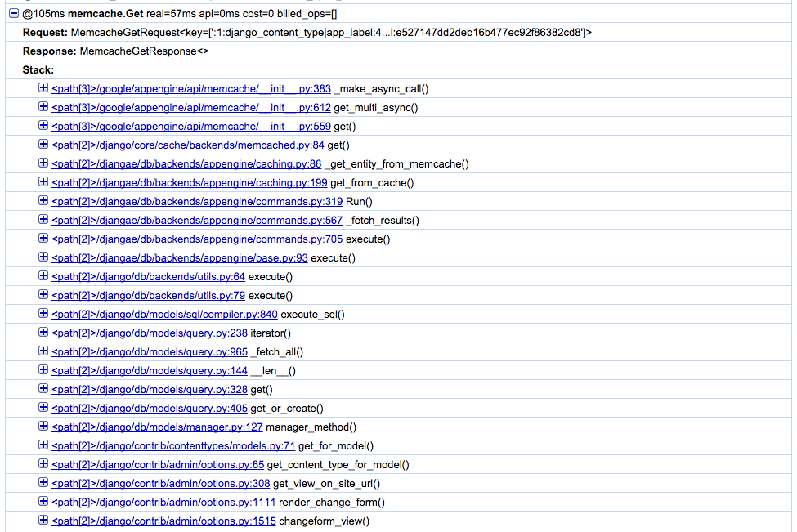The image size is (797, 532).
Task: Open the commands.py:567 source link
Action: [197, 221]
